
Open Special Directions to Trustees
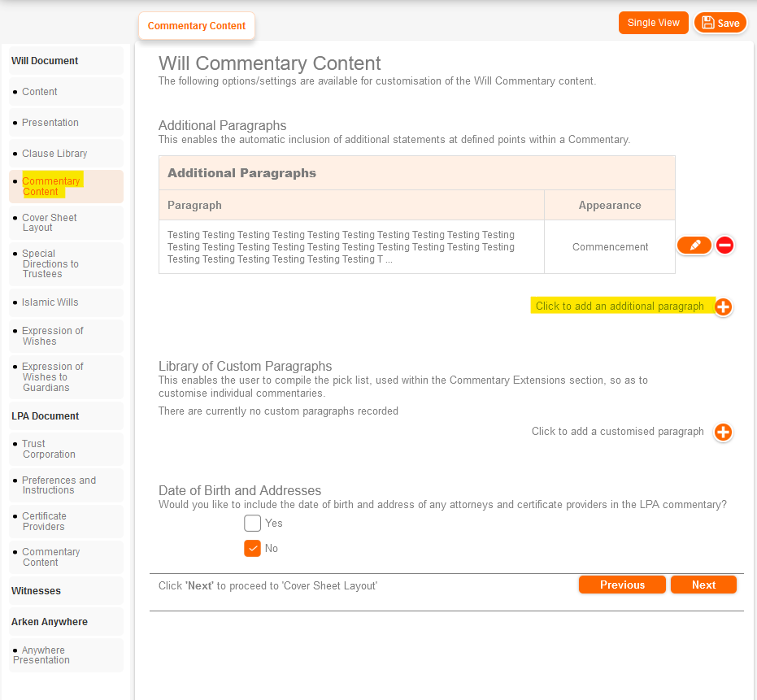[50, 263]
